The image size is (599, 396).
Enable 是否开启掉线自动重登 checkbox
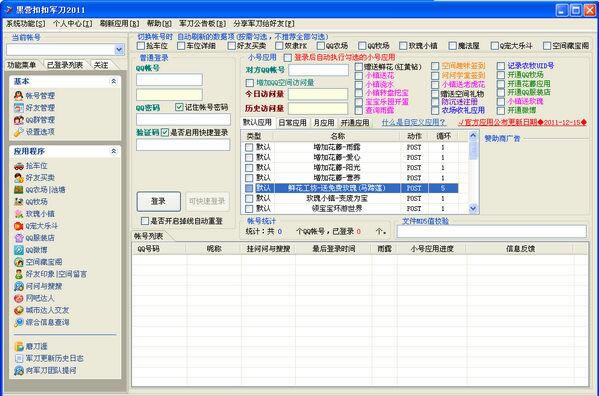(x=145, y=221)
